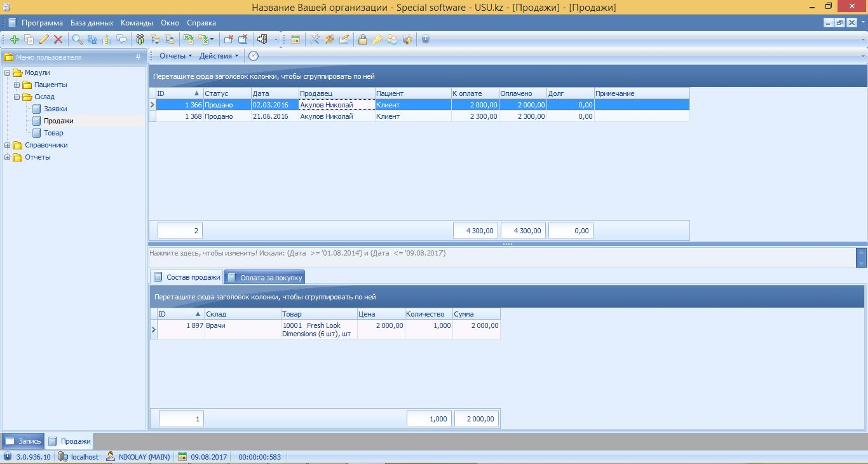Sort by ID column in sales table
Image resolution: width=868 pixels, height=464 pixels.
(x=179, y=93)
